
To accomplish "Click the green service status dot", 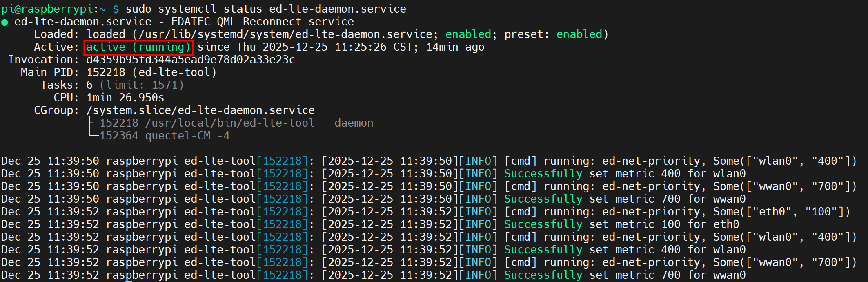I will coord(5,22).
